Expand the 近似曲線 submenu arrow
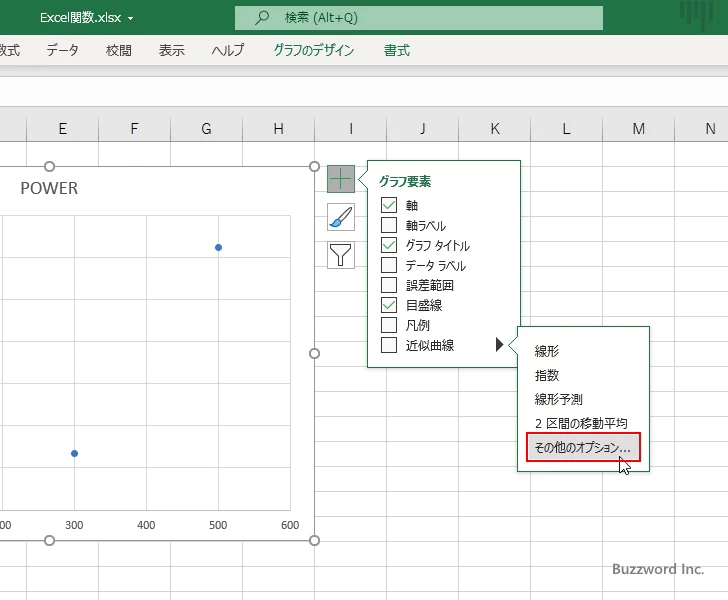The image size is (728, 600). tap(500, 345)
